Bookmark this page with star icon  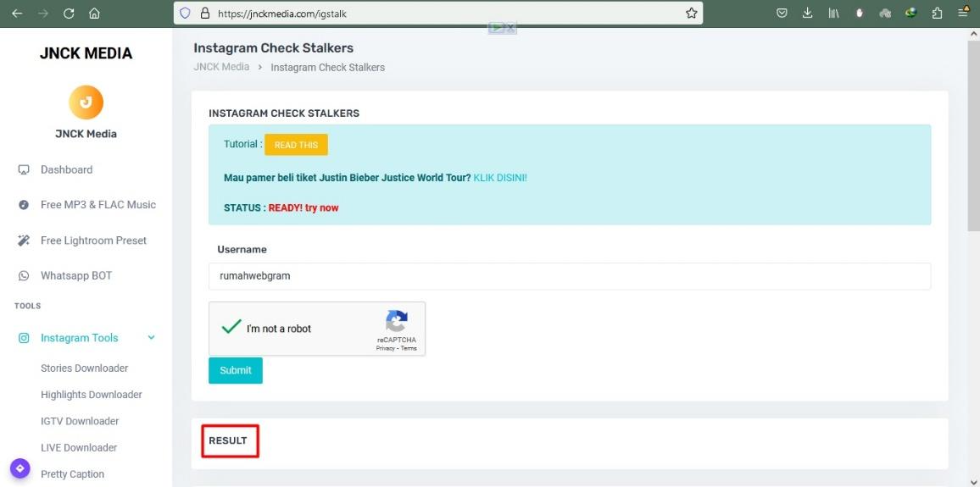click(x=691, y=13)
